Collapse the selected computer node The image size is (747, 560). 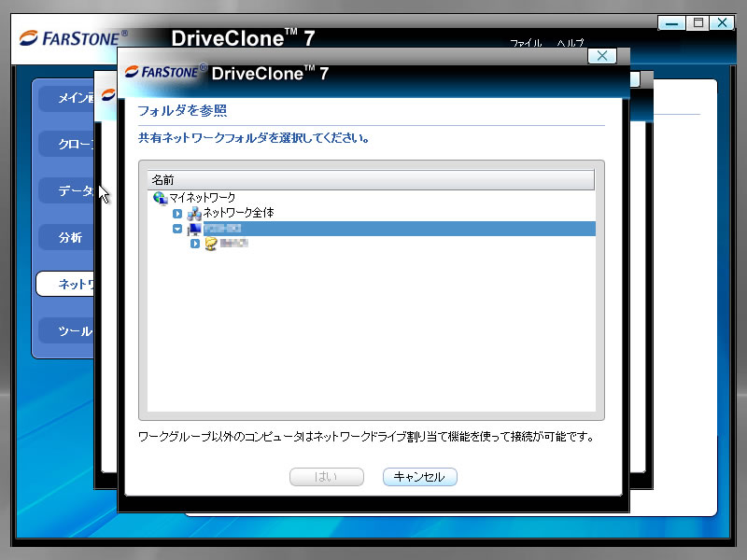point(177,229)
